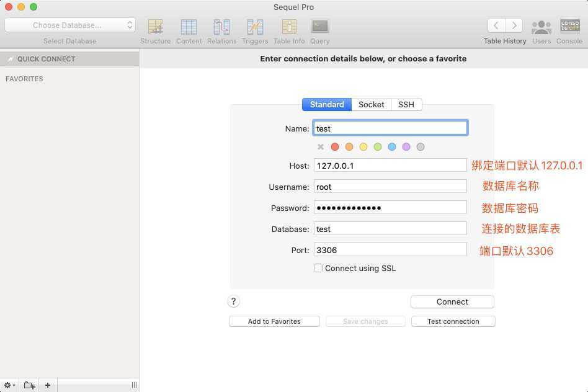Screen dimensions: 588x392
Task: Open the Choose Database dropdown
Action: point(69,25)
